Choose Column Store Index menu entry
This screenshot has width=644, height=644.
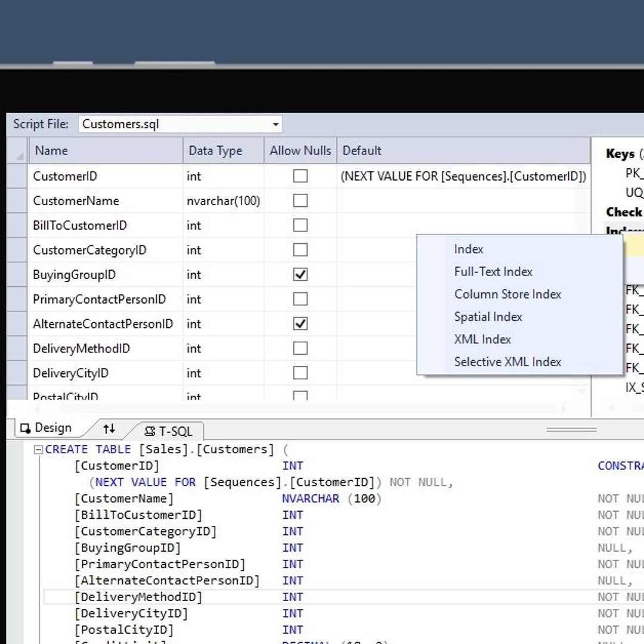[519, 294]
